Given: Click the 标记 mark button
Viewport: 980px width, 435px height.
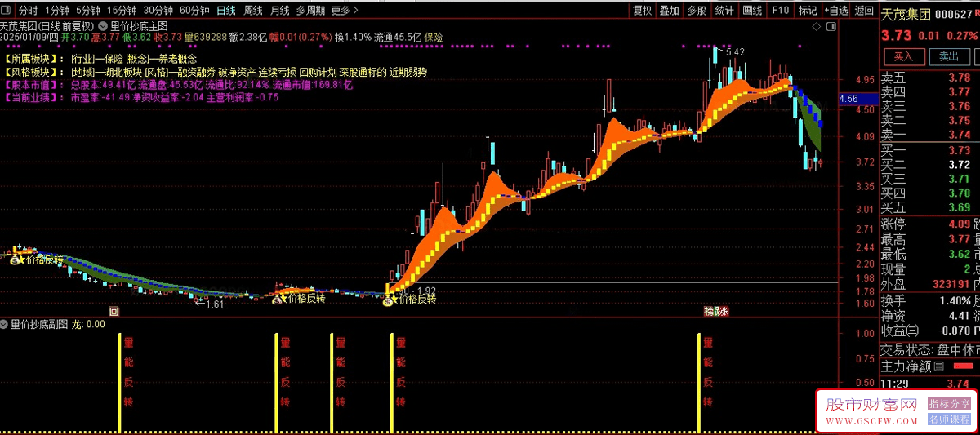Looking at the screenshot, I should [x=808, y=11].
